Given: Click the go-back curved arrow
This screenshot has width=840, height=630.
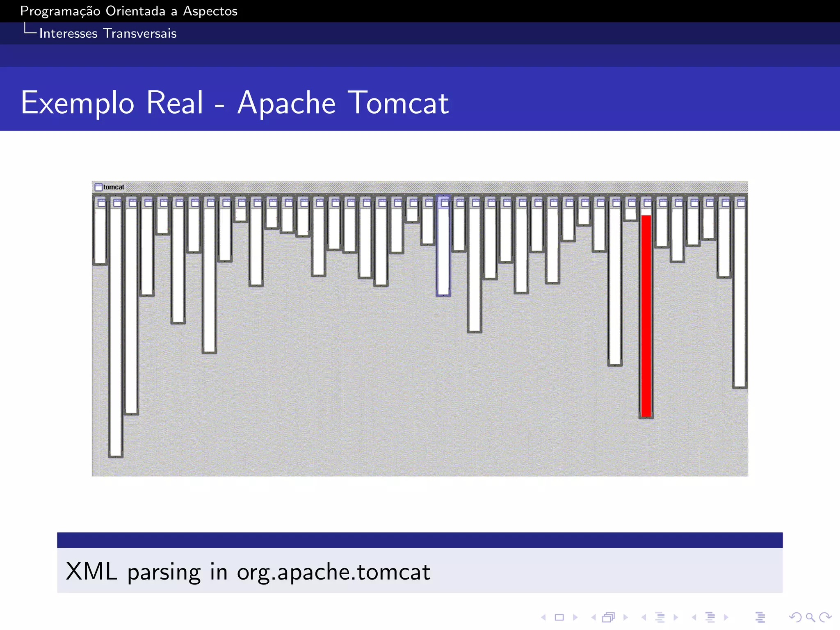Looking at the screenshot, I should 795,617.
